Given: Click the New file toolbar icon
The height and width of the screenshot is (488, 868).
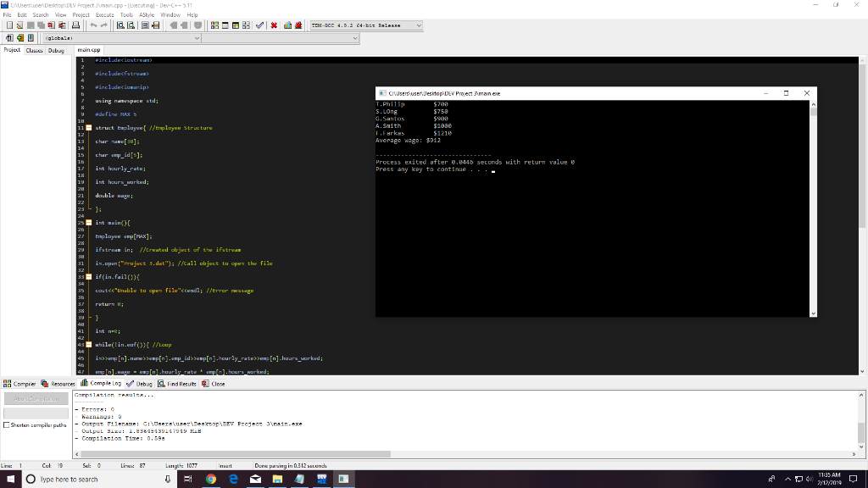Looking at the screenshot, I should tap(8, 26).
